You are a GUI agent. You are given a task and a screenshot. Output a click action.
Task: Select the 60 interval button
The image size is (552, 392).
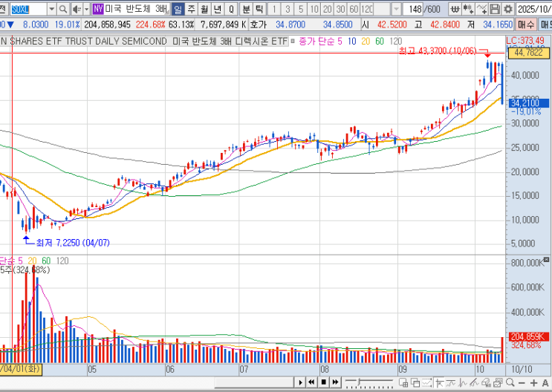point(354,9)
